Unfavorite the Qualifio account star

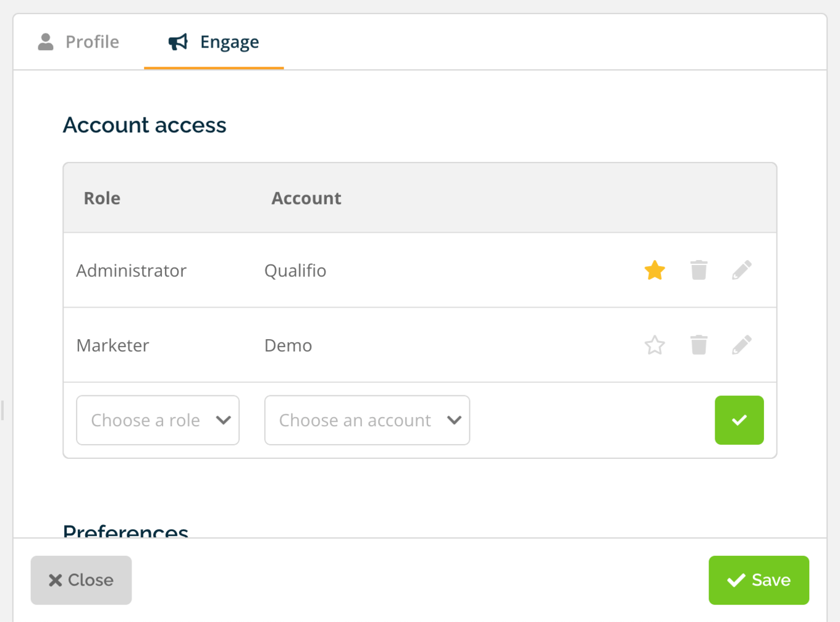coord(655,270)
